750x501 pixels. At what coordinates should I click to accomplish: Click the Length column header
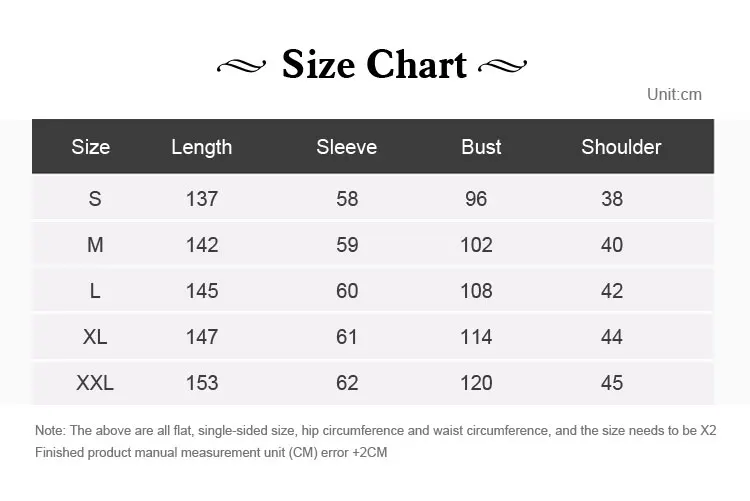pos(201,147)
